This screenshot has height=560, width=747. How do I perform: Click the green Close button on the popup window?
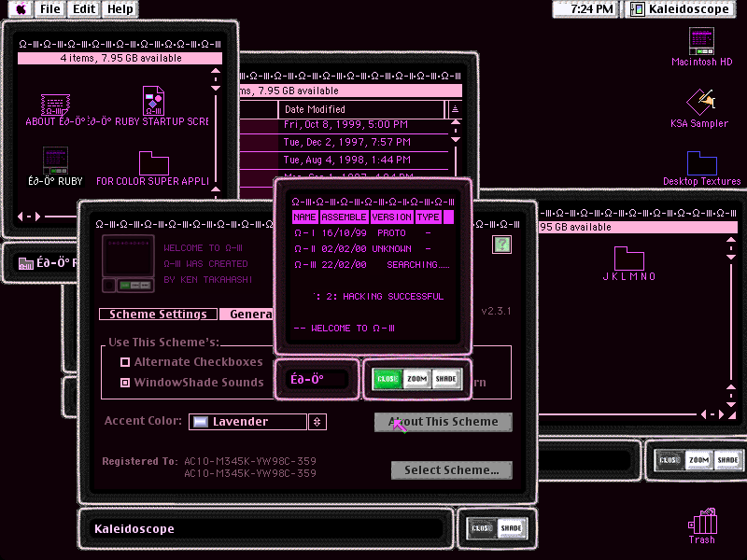[388, 379]
